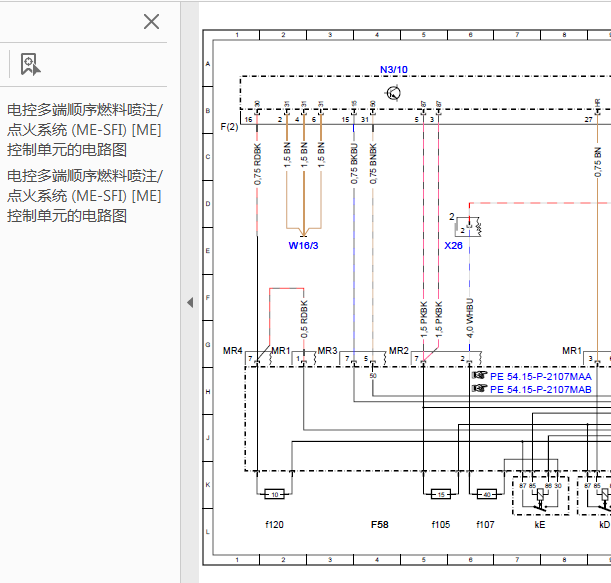
Task: Collapse the side panel with the arrow
Action: click(x=190, y=302)
